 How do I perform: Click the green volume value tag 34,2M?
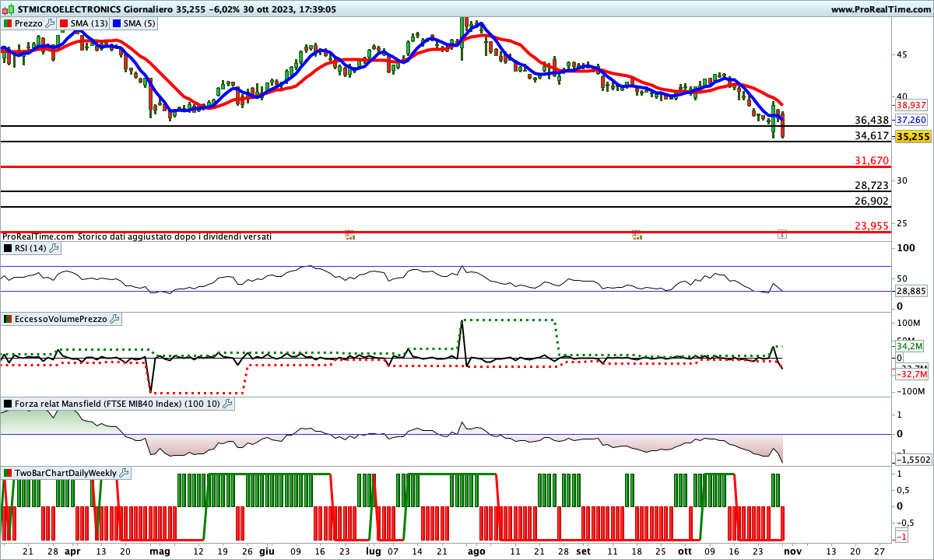pyautogui.click(x=910, y=346)
